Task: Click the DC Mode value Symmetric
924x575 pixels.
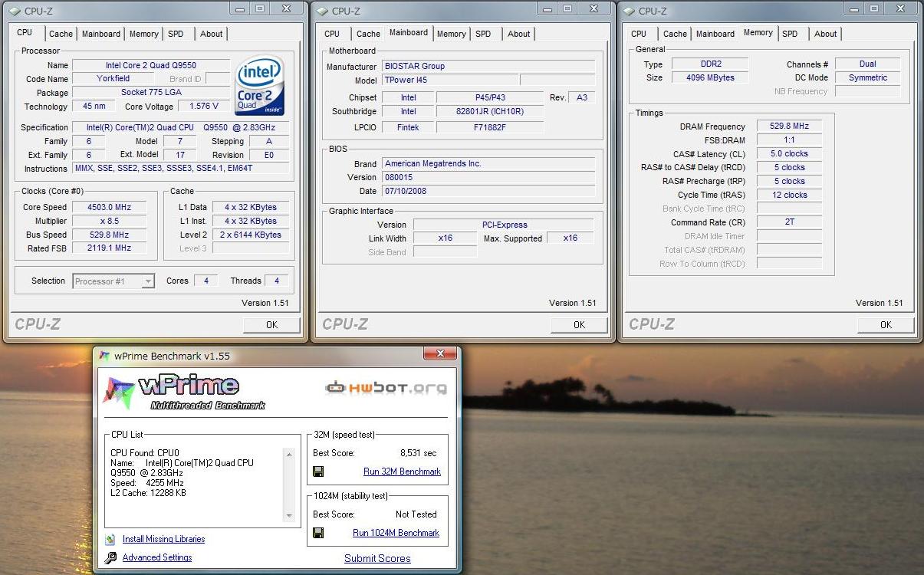Action: tap(867, 78)
